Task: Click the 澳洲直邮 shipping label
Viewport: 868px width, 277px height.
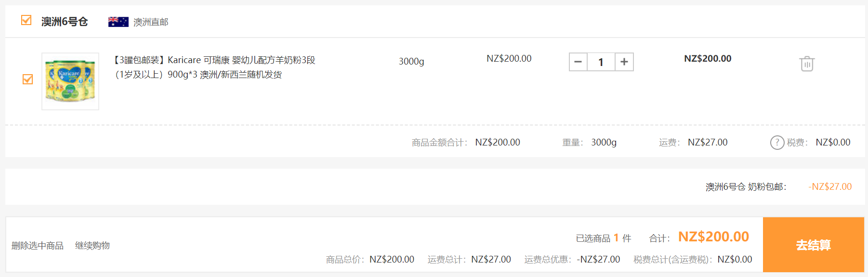Action: pyautogui.click(x=151, y=22)
